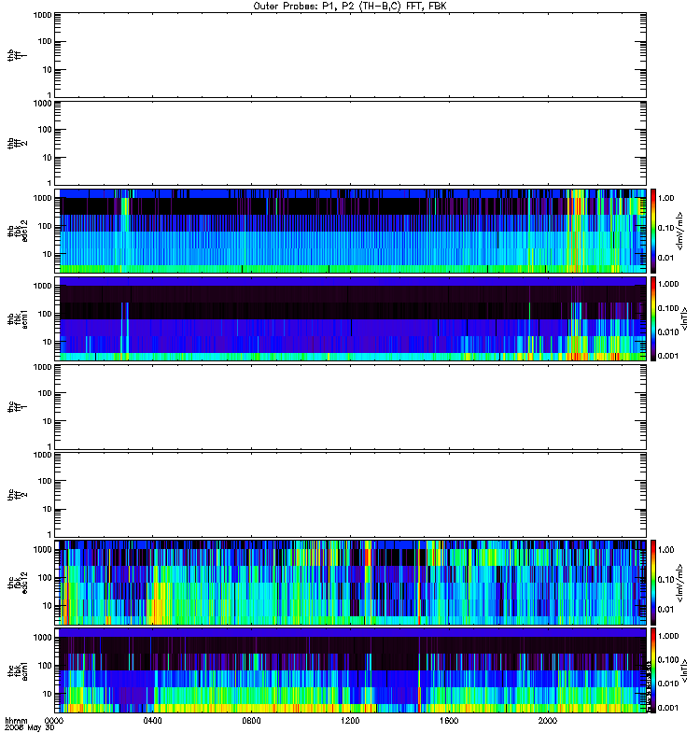The height and width of the screenshot is (747, 700).
Task: Click the 0400 time axis tick label
Action: click(x=152, y=721)
